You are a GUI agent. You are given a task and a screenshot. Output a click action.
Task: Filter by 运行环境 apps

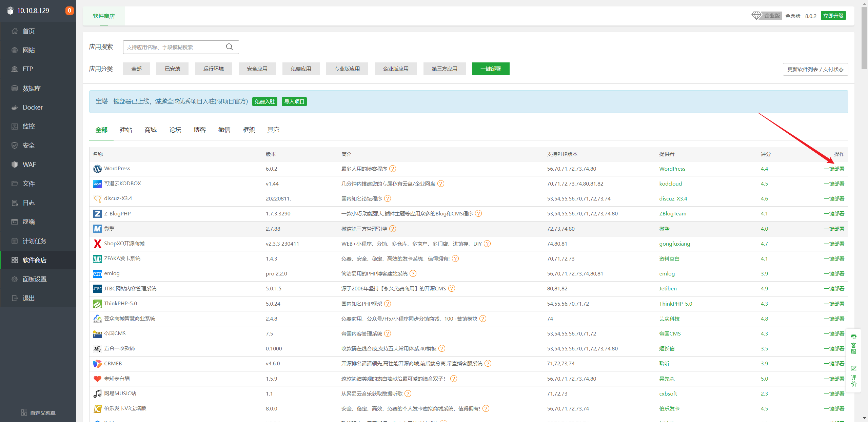click(214, 69)
